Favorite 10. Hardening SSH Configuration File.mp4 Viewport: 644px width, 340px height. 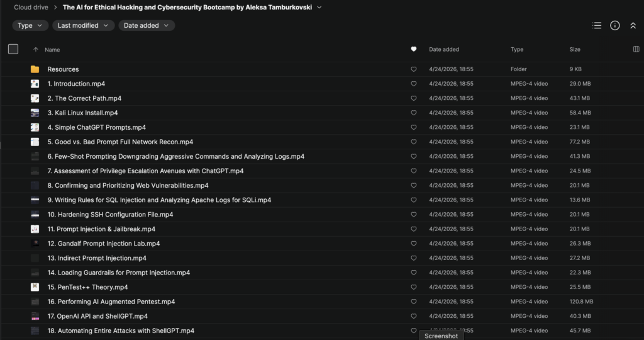point(414,214)
